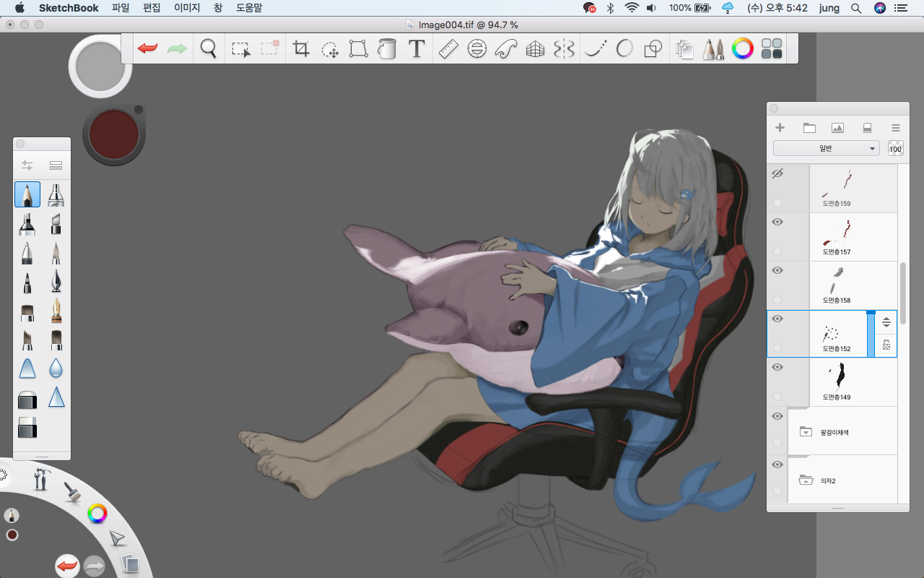Add an image layer
The height and width of the screenshot is (578, 924).
coord(837,128)
